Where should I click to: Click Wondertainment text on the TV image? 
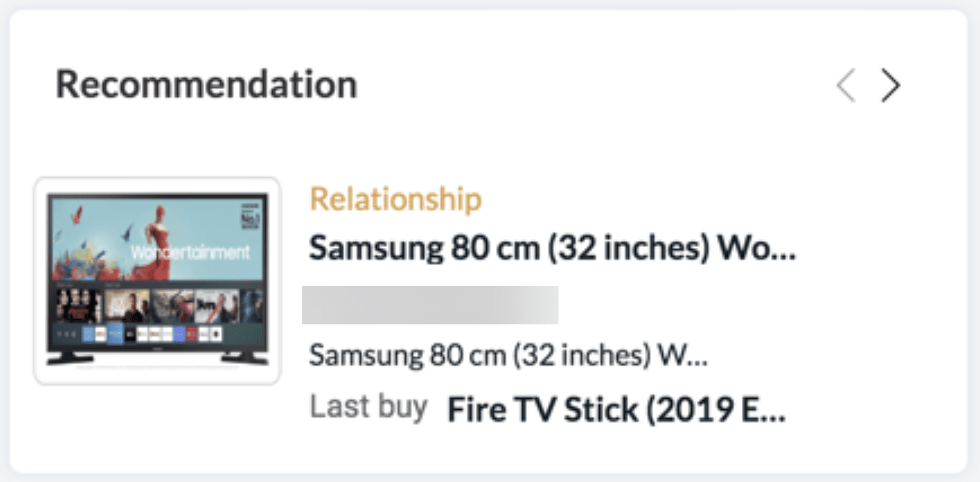coord(190,252)
